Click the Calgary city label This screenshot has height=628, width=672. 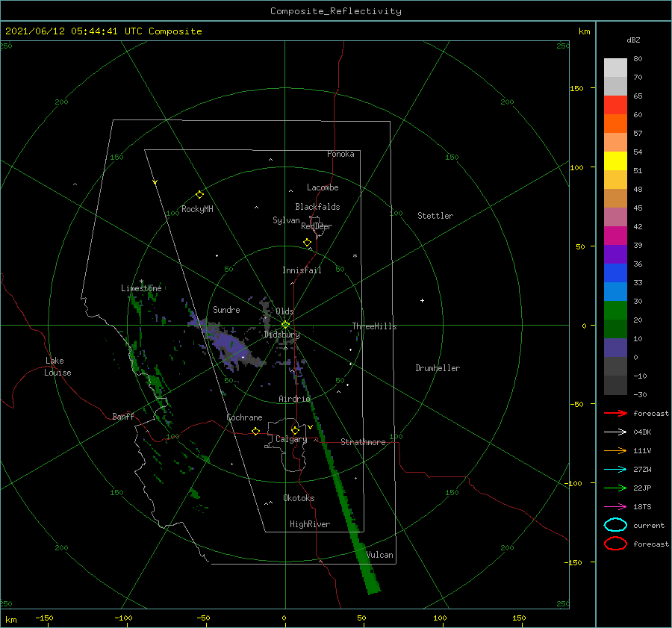291,439
